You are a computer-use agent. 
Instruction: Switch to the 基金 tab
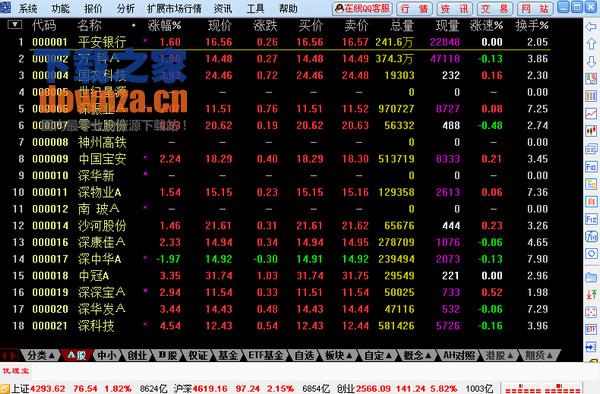228,355
